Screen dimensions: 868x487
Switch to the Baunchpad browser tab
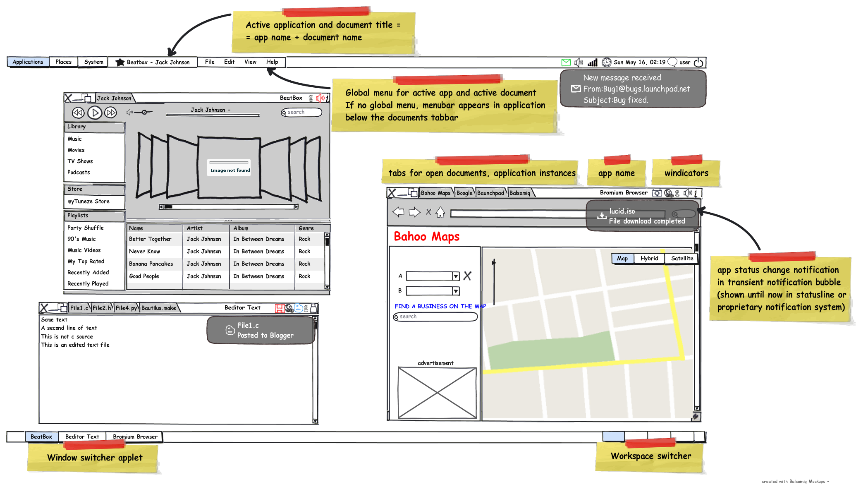coord(490,193)
